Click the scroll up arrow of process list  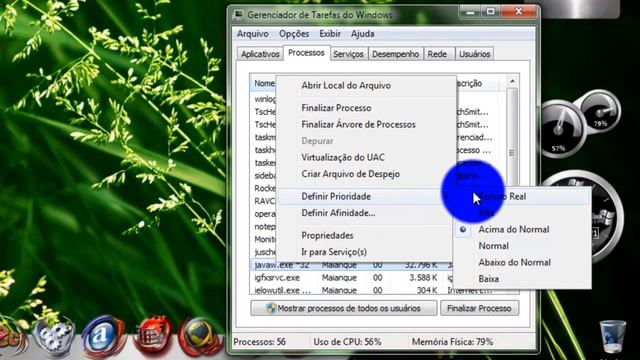513,81
